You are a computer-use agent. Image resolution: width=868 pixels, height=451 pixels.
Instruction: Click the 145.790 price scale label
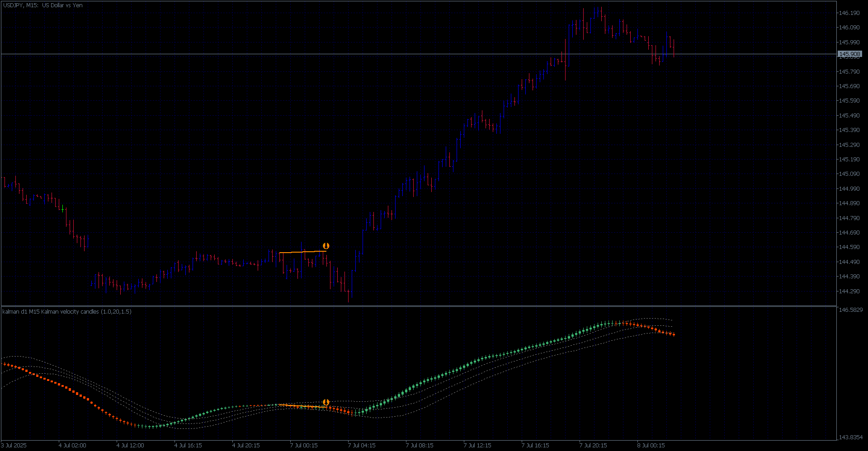849,71
